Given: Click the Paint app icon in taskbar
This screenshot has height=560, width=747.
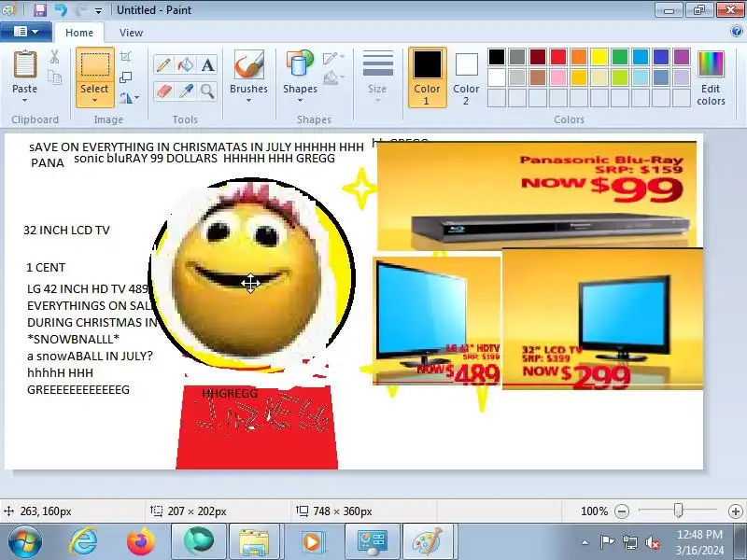Looking at the screenshot, I should [x=428, y=541].
